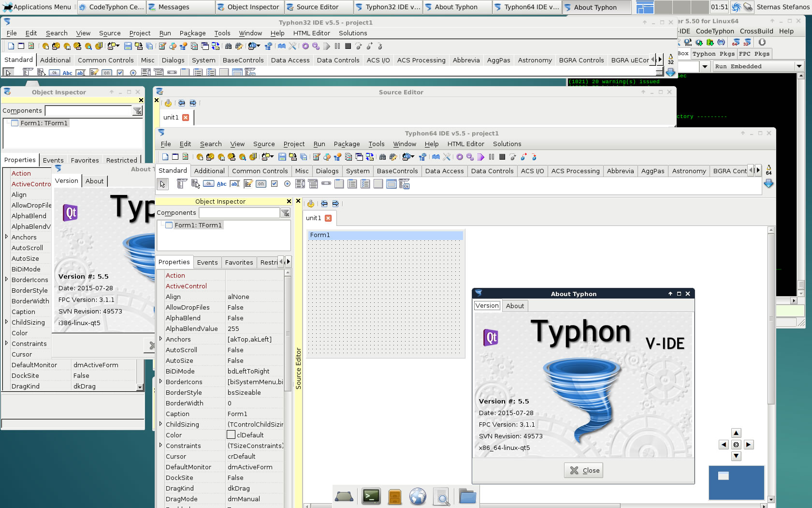Select TCheckBox component in Typhon64 palette
This screenshot has height=508, width=812.
point(274,184)
